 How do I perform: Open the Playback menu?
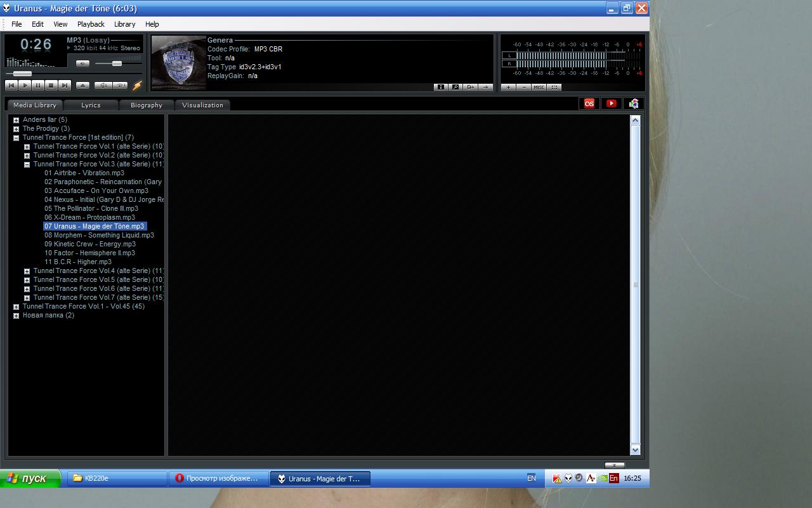[x=91, y=24]
